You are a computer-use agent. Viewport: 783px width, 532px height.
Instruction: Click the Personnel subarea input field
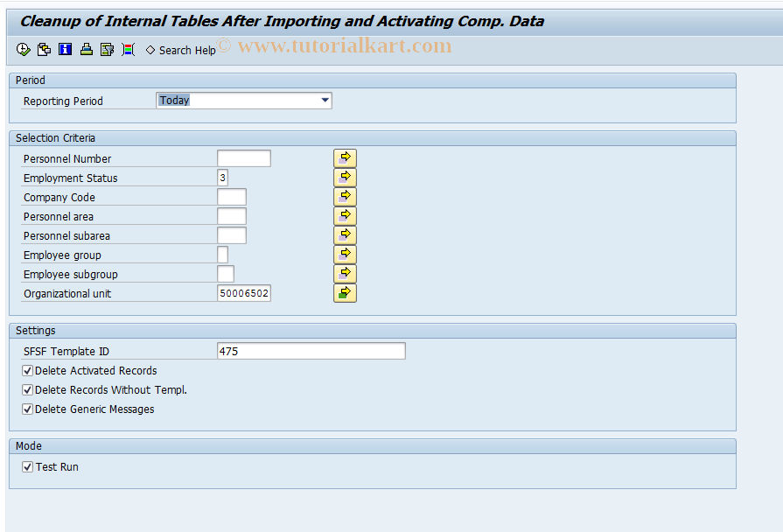pyautogui.click(x=232, y=235)
